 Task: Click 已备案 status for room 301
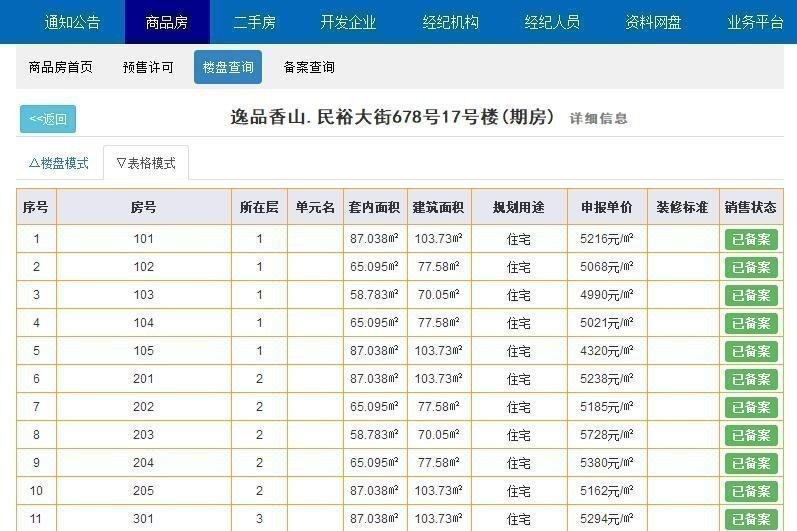(x=751, y=519)
